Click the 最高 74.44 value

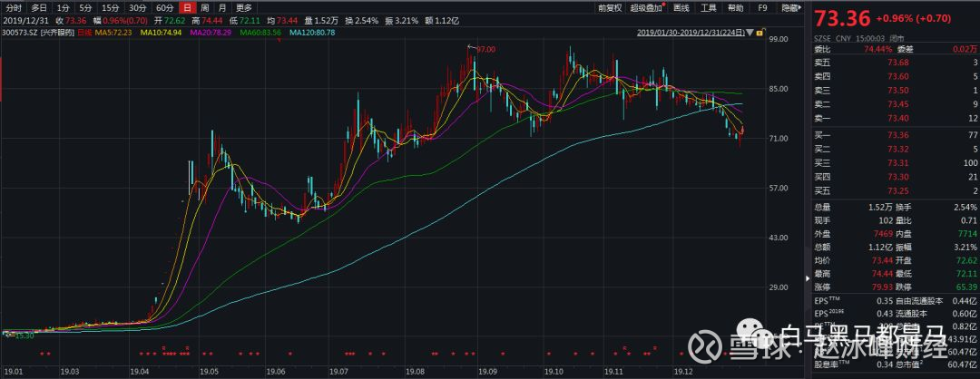click(881, 274)
